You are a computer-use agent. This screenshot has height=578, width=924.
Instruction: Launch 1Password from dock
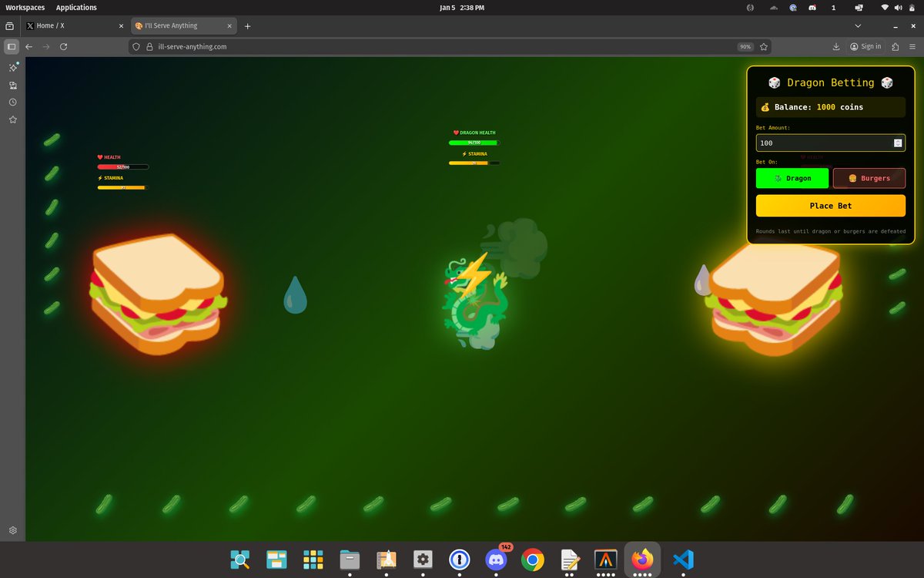tap(460, 559)
